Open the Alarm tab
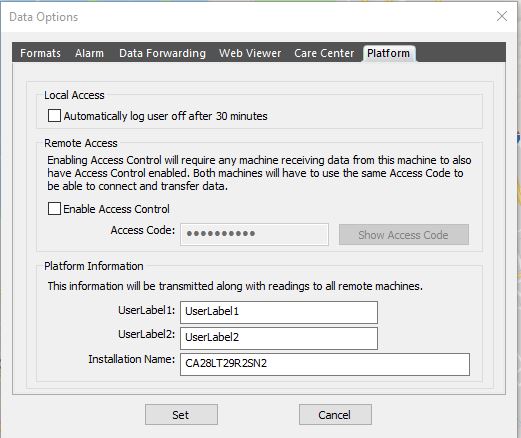Screen dimensions: 521x438 tap(89, 53)
